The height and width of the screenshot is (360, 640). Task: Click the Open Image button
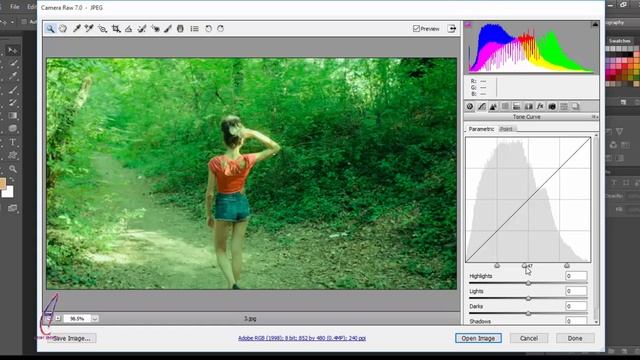478,338
